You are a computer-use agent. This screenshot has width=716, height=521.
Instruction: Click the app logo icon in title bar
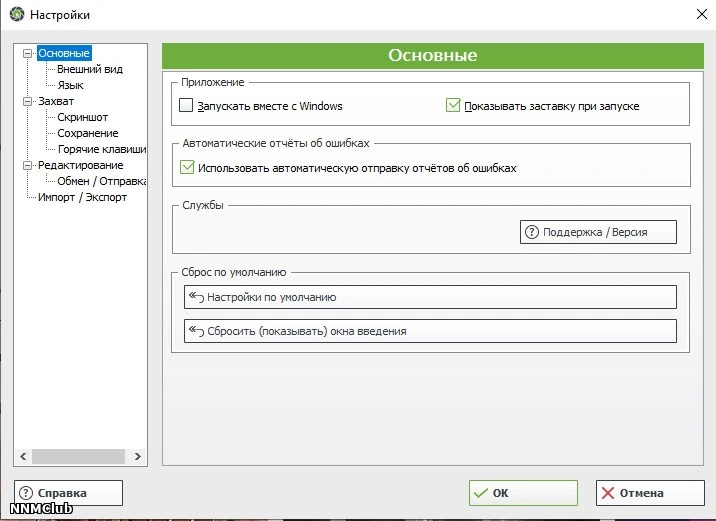coord(17,14)
